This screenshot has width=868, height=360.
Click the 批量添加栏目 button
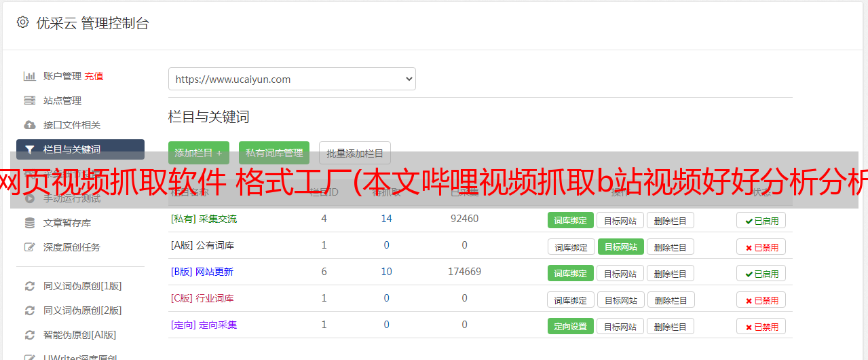355,153
